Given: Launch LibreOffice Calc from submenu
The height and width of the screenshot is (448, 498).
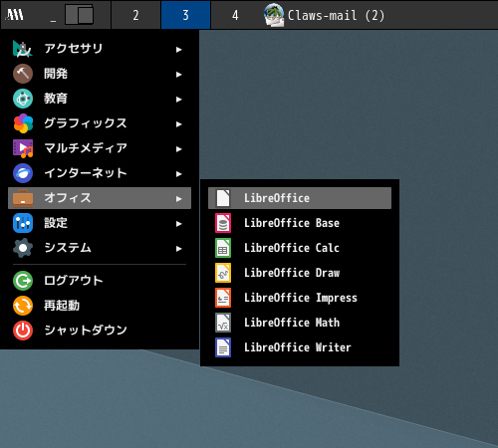Looking at the screenshot, I should click(300, 248).
